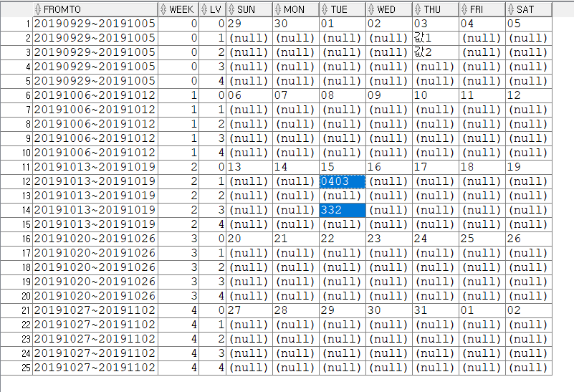This screenshot has height=392, width=574.
Task: Select row number 6 header
Action: (16, 95)
